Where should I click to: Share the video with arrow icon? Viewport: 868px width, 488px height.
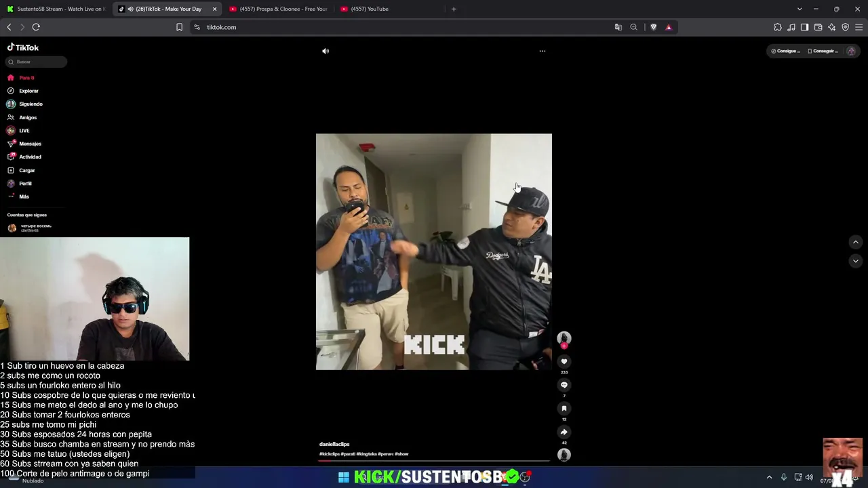[x=564, y=432]
